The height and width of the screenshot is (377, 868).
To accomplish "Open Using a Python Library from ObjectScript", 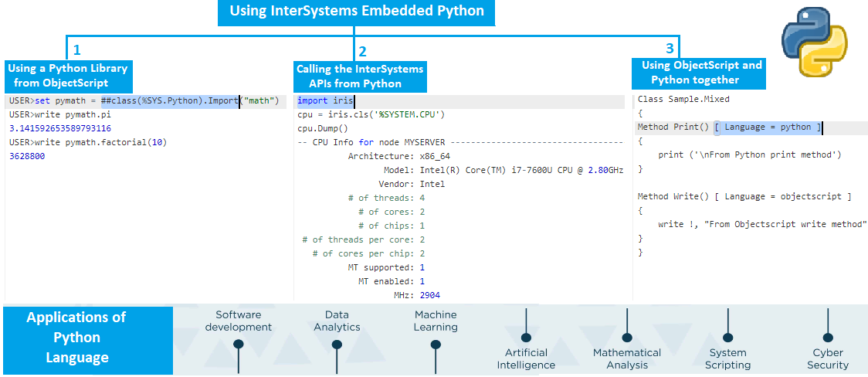I will click(67, 76).
